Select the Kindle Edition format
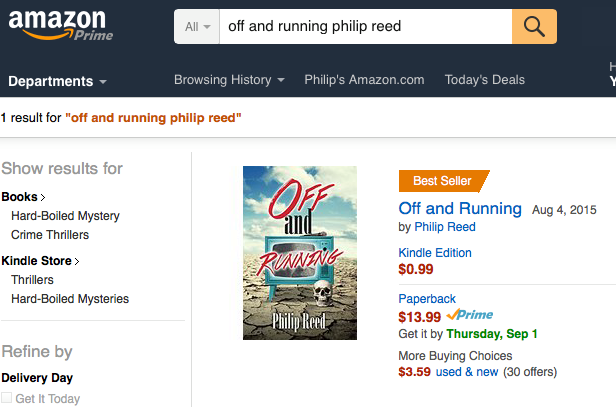The height and width of the screenshot is (407, 616). pos(435,253)
